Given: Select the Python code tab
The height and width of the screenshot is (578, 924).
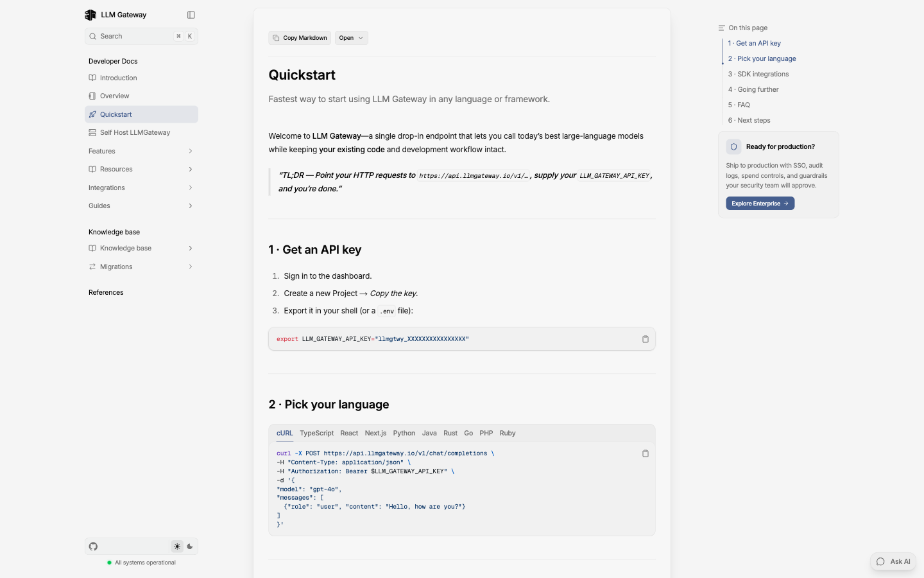Looking at the screenshot, I should coord(404,433).
